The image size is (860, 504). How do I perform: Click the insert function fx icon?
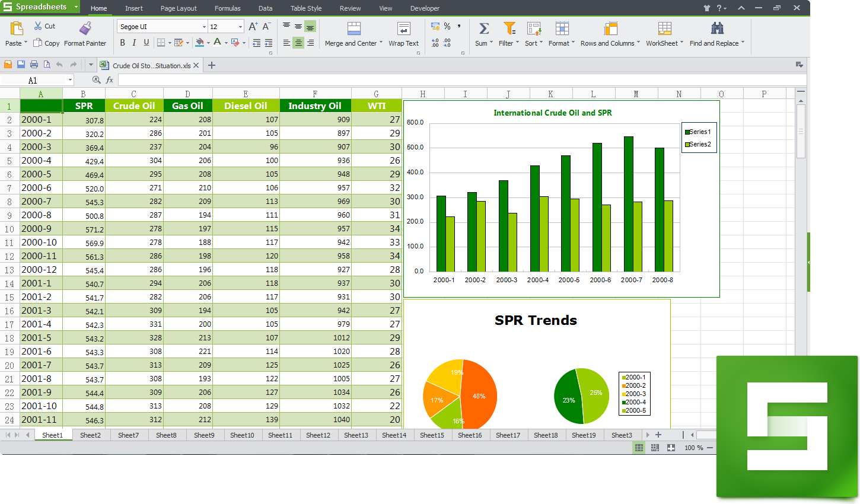tap(110, 80)
